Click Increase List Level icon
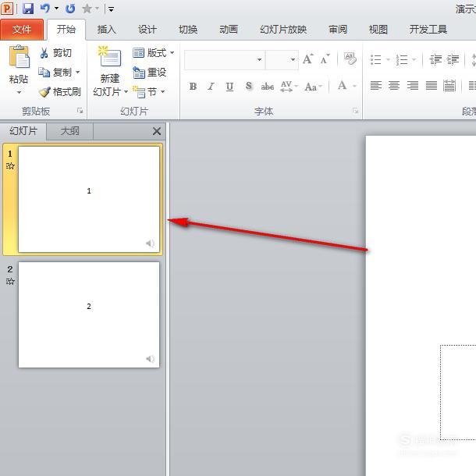The height and width of the screenshot is (476, 476). (453, 59)
